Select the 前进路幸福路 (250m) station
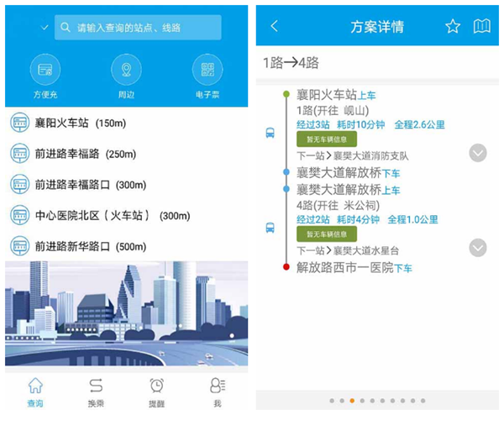 86,154
